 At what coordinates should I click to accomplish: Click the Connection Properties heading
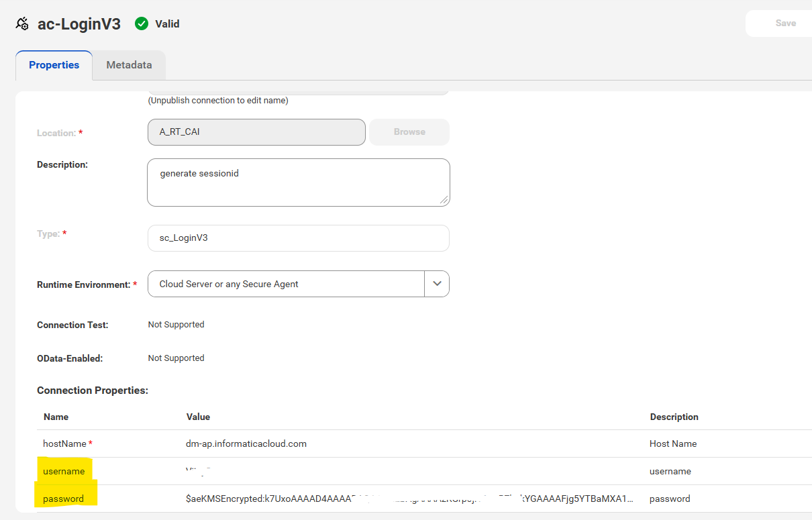93,390
